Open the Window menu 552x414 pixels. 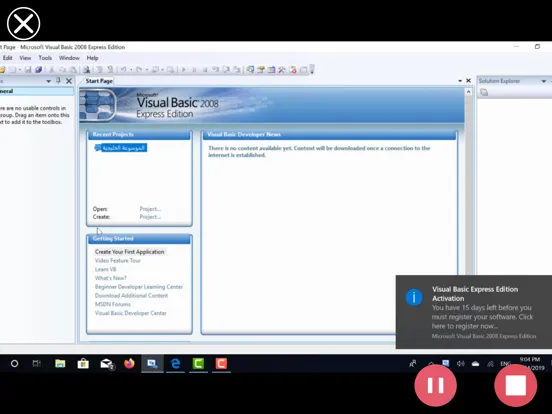69,58
